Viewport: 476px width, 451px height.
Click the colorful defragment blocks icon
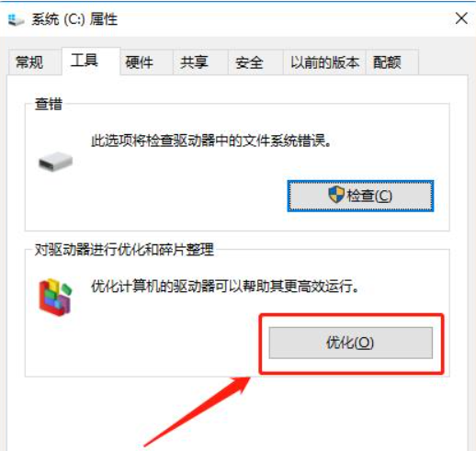55,297
